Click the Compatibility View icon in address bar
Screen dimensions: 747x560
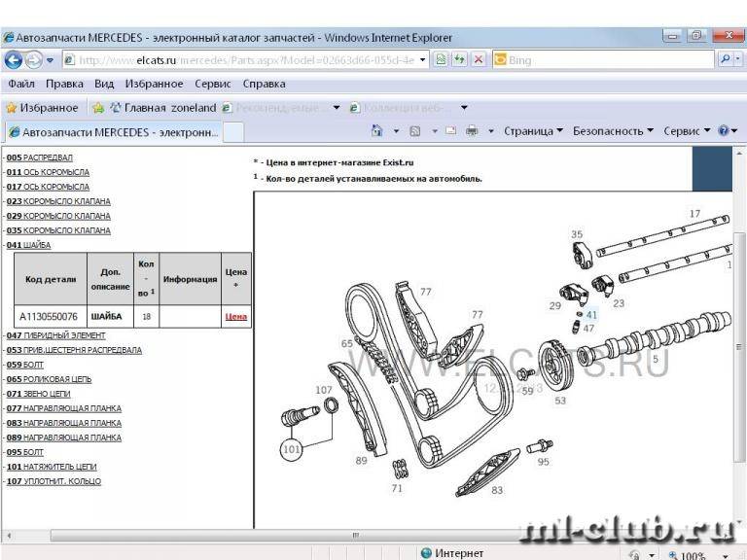coord(441,59)
